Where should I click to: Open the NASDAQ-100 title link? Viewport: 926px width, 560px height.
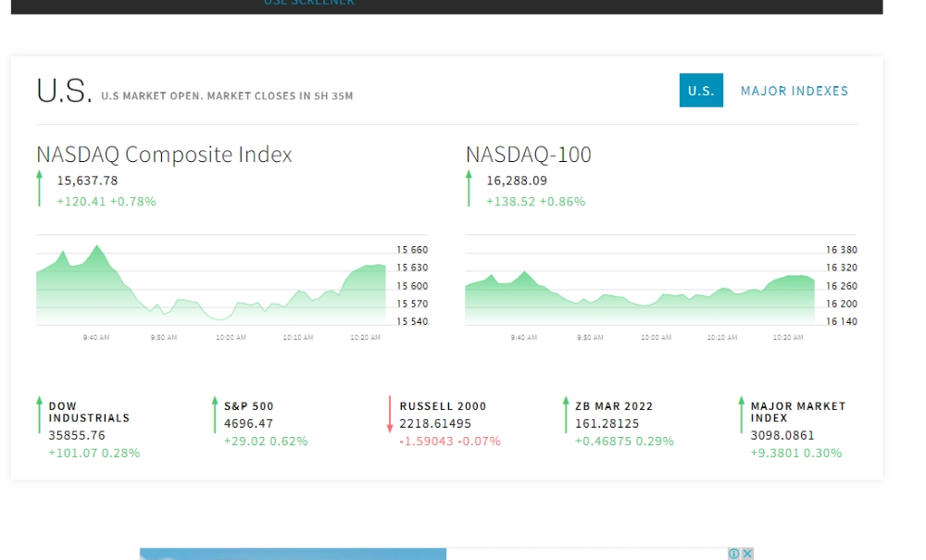[529, 155]
